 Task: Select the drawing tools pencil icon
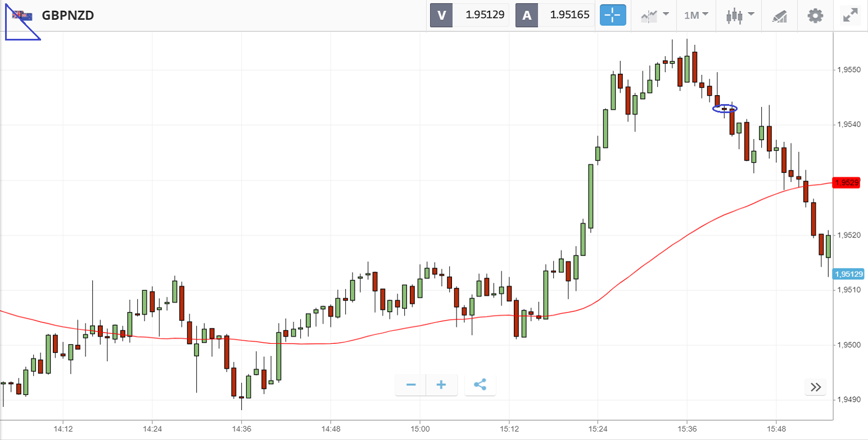[779, 15]
